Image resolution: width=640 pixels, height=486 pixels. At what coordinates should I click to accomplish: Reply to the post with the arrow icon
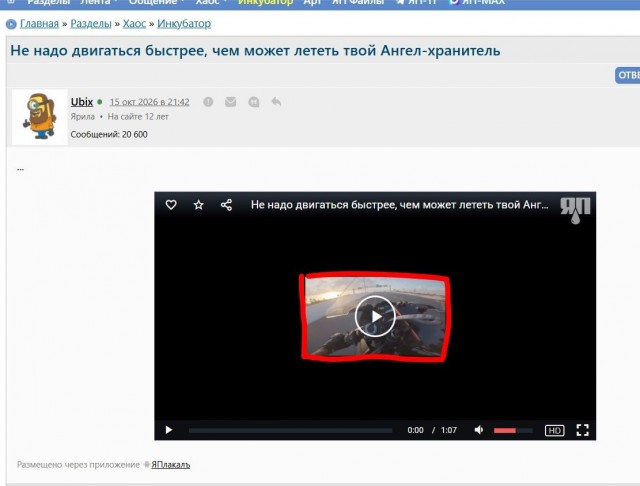click(276, 102)
